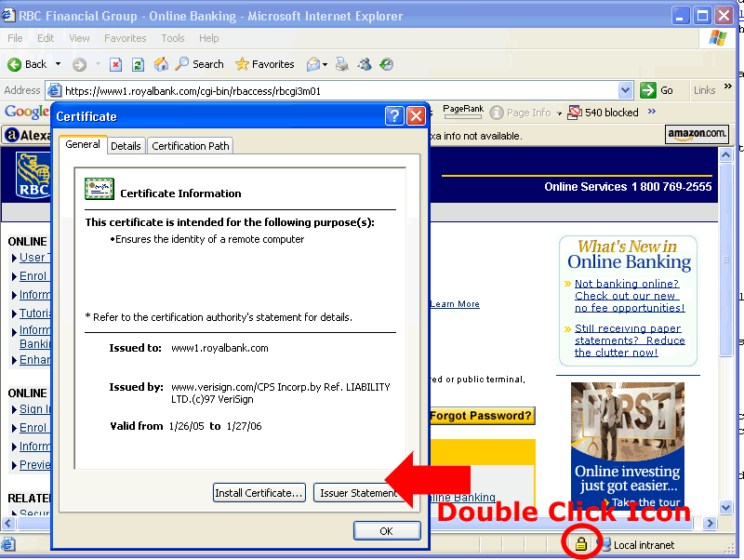The image size is (744, 560).
Task: Open the Help menu
Action: coord(208,38)
